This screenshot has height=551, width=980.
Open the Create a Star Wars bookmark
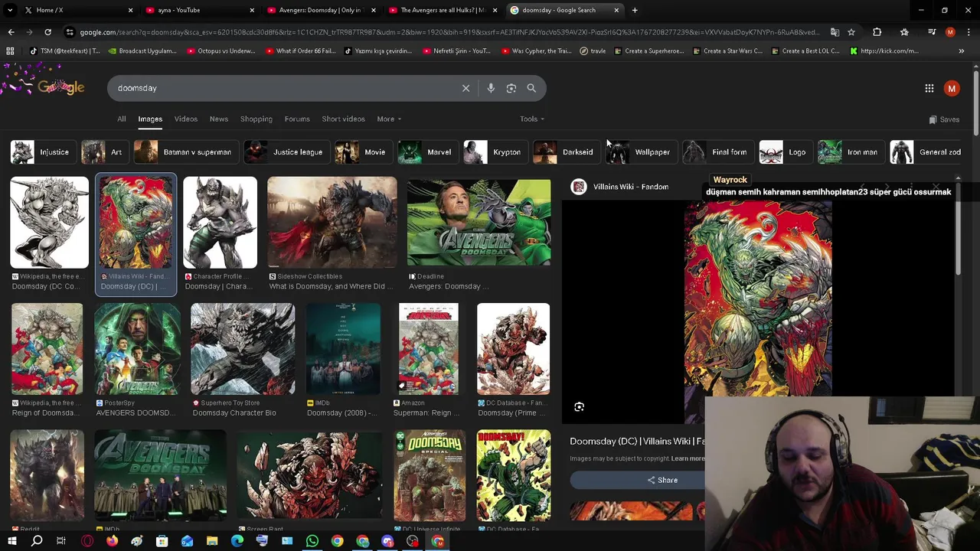coord(727,51)
